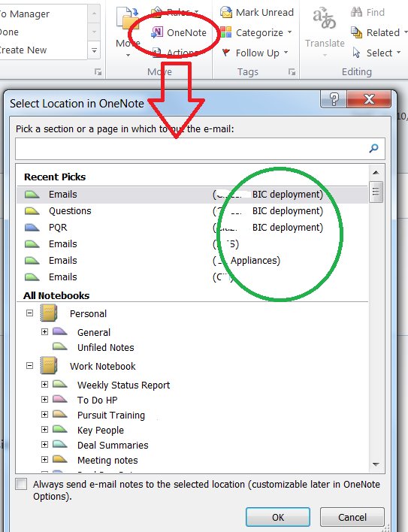Click the Mark Unread label

[x=264, y=12]
